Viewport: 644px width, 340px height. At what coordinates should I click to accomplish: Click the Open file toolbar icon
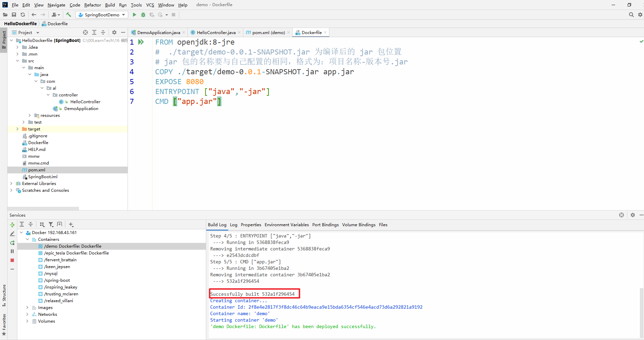coord(5,15)
